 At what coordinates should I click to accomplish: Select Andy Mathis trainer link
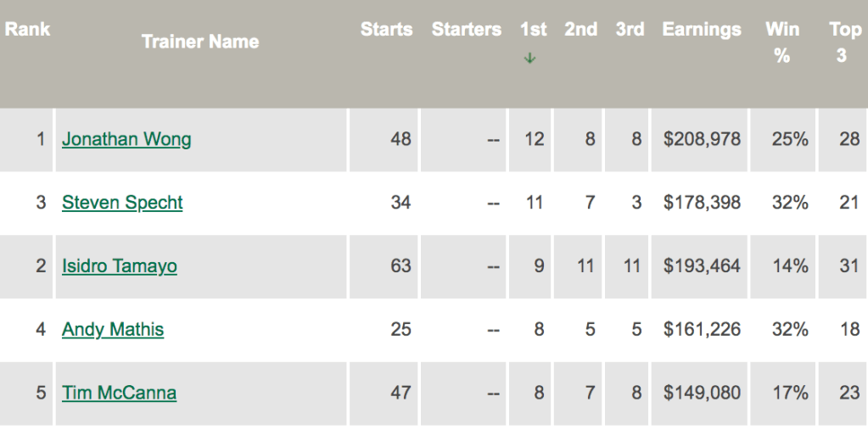[x=113, y=329]
